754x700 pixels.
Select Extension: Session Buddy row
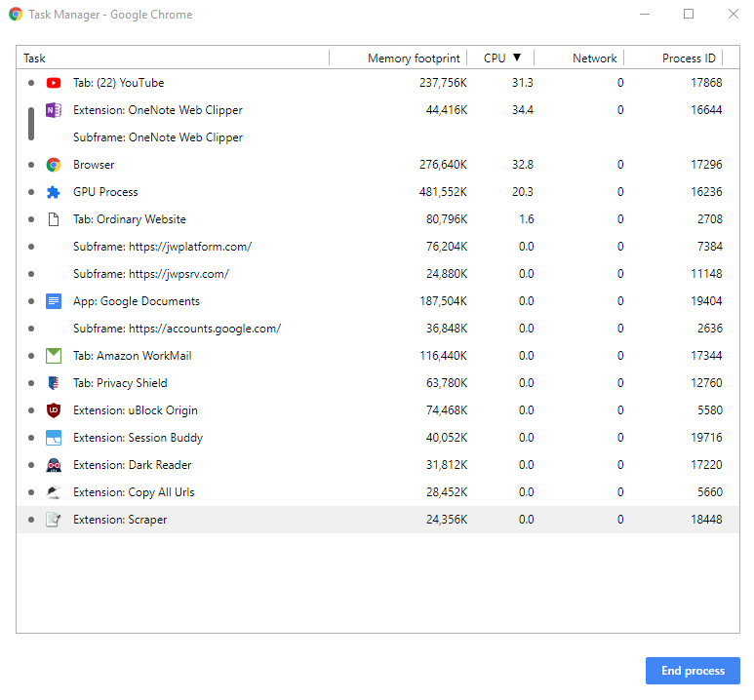[377, 438]
